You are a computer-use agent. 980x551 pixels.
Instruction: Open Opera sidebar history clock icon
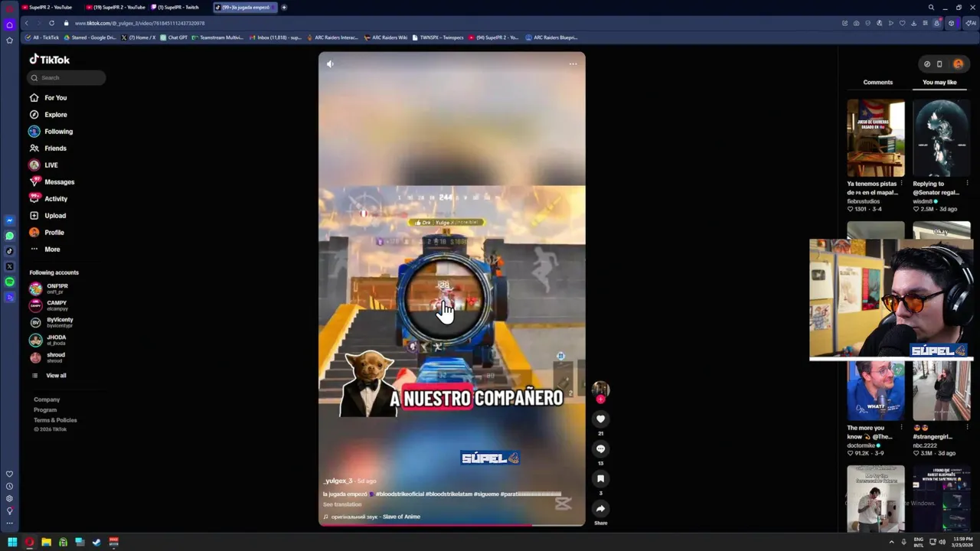(x=9, y=486)
